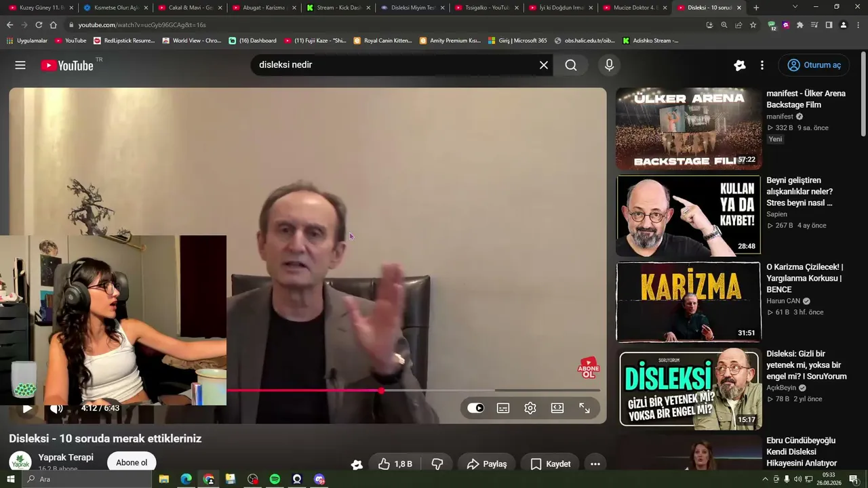Dislike the video with thumbs down
Viewport: 868px width, 488px height.
pyautogui.click(x=437, y=464)
